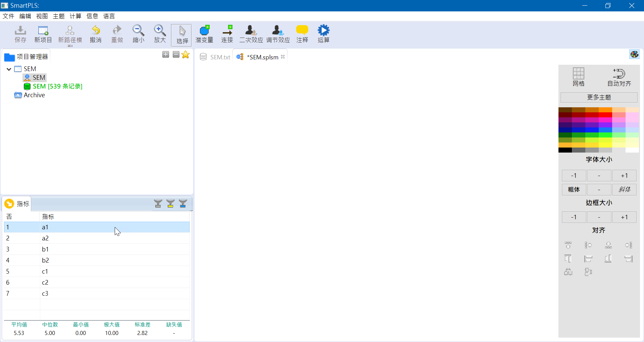Viewport: 644px width, 342px height.
Task: Run the calculation with the 运算 gear
Action: coord(324,34)
